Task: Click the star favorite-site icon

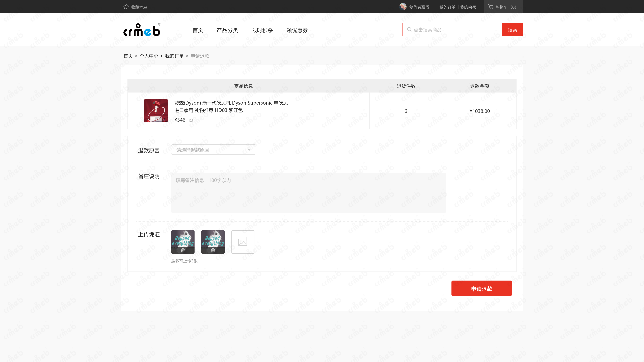Action: (x=126, y=7)
